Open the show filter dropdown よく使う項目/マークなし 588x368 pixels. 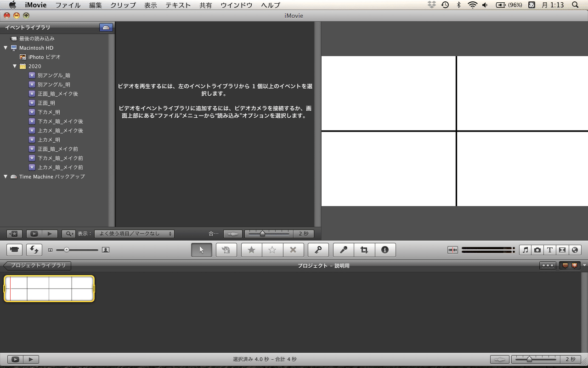click(134, 234)
